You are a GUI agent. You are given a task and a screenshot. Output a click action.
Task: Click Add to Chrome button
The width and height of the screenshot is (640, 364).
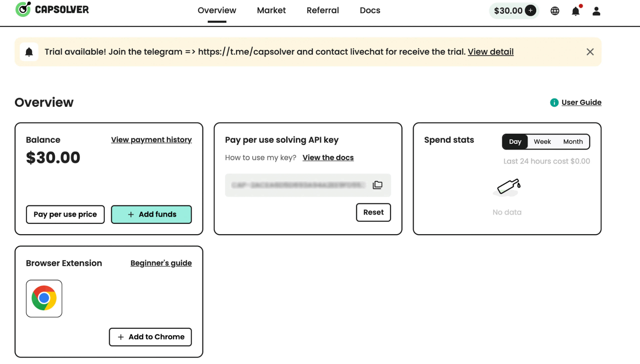[x=150, y=337]
